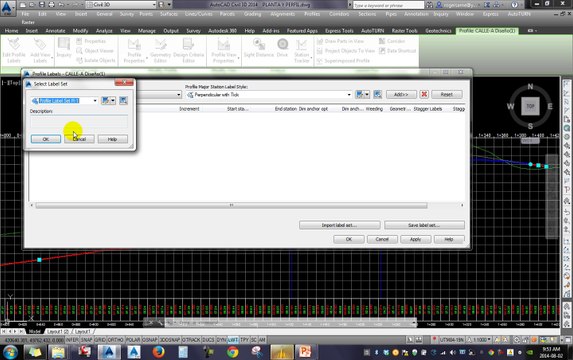This screenshot has width=573, height=360.
Task: Toggle ORTHO mode in the status bar
Action: [116, 340]
